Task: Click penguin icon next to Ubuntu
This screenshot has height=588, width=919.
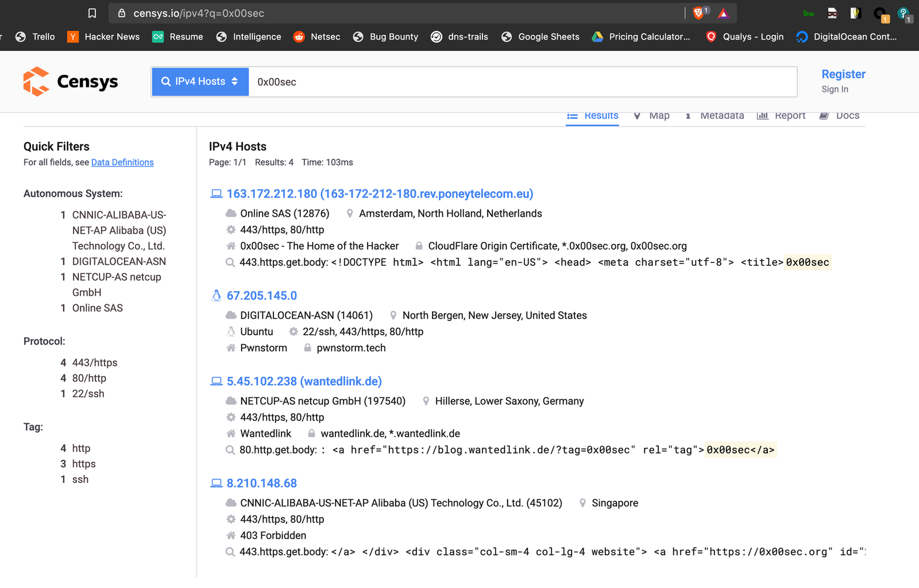Action: 231,331
